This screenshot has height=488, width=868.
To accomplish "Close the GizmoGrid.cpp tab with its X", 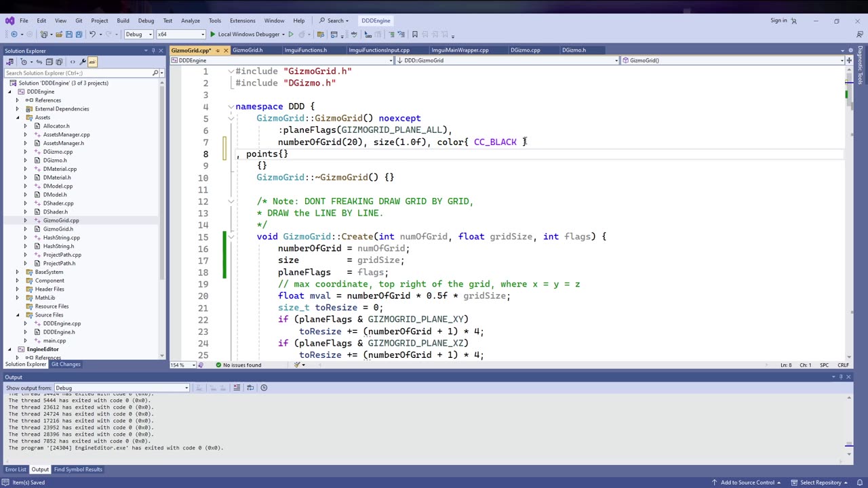I will tap(226, 50).
